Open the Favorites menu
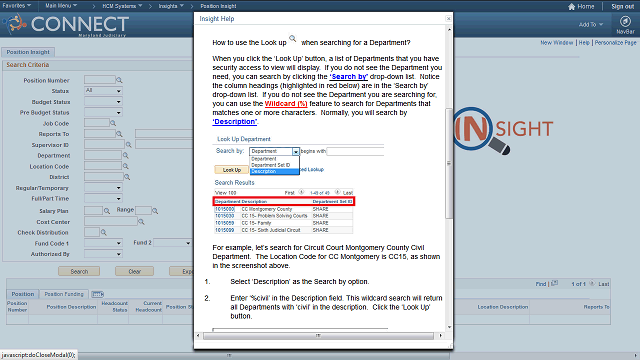 coord(16,6)
